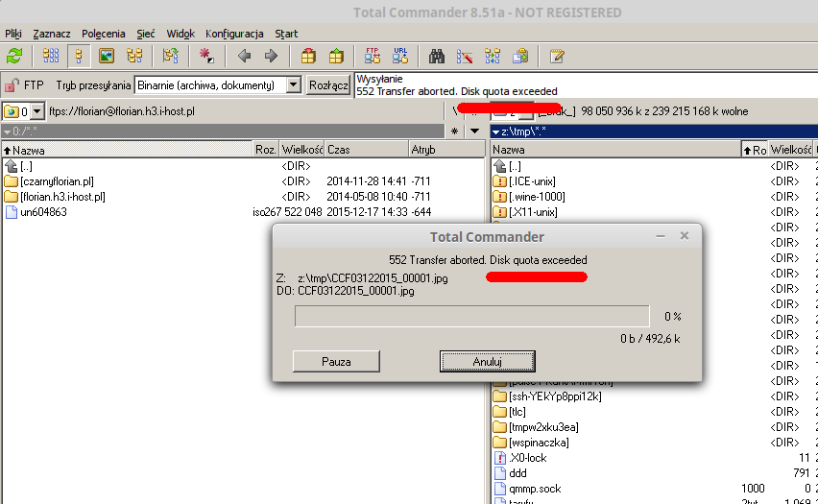The image size is (818, 504).
Task: Click the green Refresh icon in toolbar
Action: coord(14,56)
